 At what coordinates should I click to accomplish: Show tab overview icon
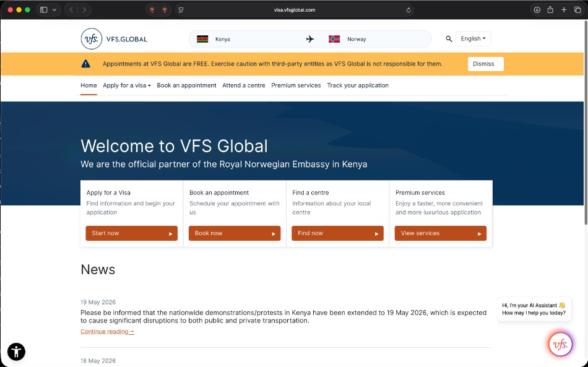coord(577,10)
